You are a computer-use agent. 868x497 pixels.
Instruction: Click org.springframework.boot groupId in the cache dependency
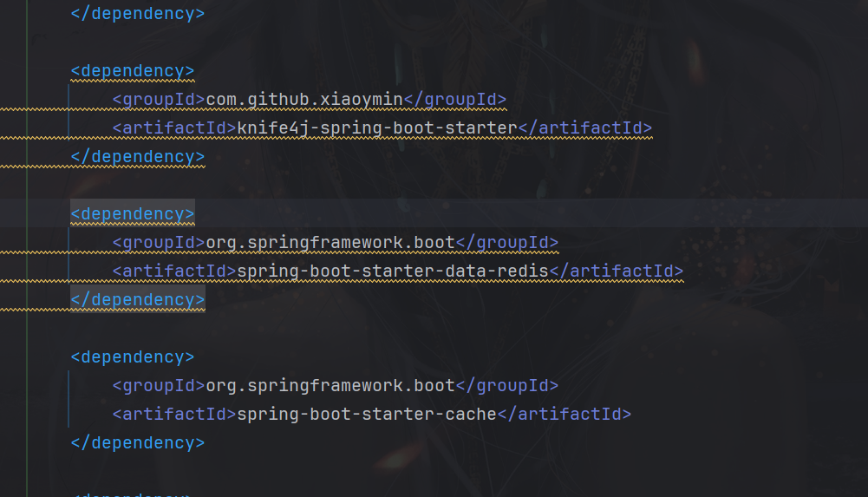pyautogui.click(x=330, y=386)
